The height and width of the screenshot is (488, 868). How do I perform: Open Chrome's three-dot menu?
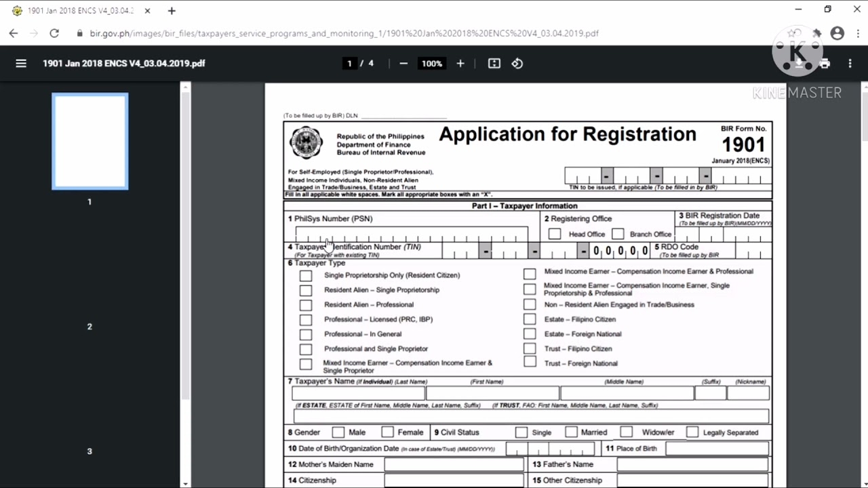[857, 33]
